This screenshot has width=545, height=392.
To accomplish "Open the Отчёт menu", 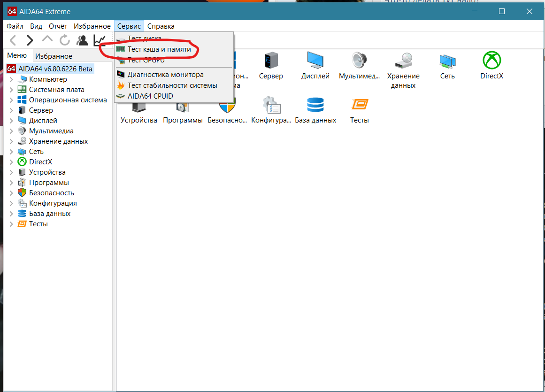I will coord(58,26).
